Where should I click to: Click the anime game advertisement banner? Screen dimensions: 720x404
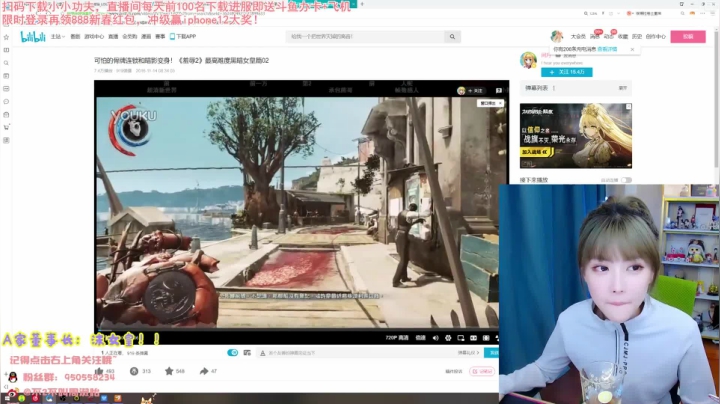[x=576, y=136]
